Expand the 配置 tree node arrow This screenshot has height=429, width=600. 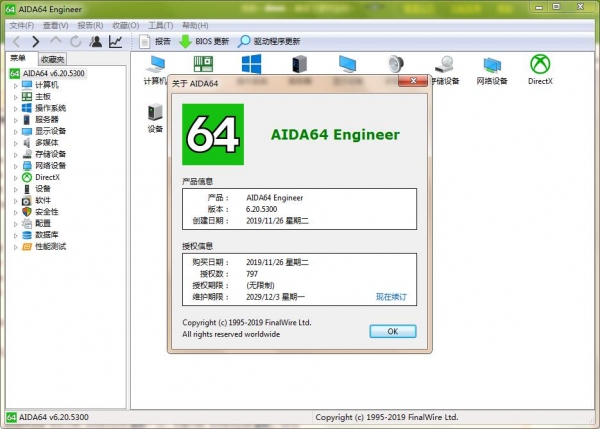pos(16,224)
